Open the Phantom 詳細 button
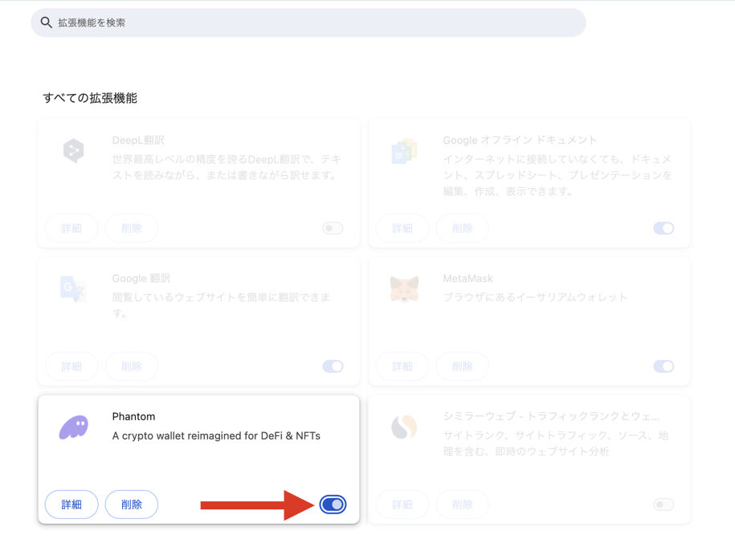The height and width of the screenshot is (560, 735). point(71,505)
